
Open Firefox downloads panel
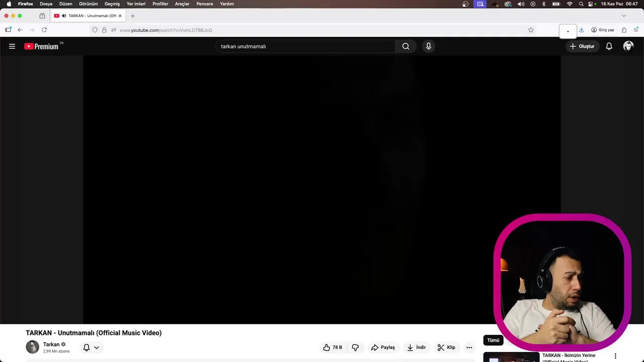(x=581, y=30)
